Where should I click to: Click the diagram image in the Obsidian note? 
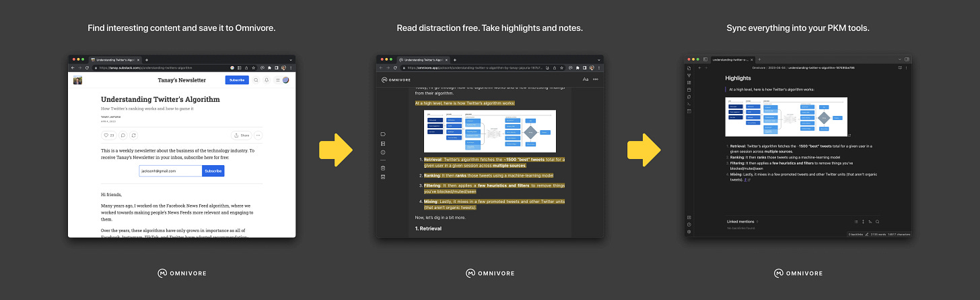point(786,117)
